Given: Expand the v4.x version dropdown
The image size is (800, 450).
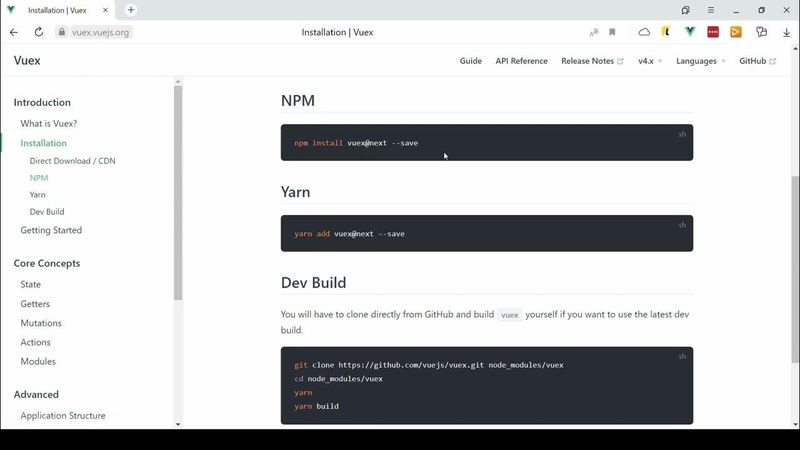Looking at the screenshot, I should (x=650, y=61).
